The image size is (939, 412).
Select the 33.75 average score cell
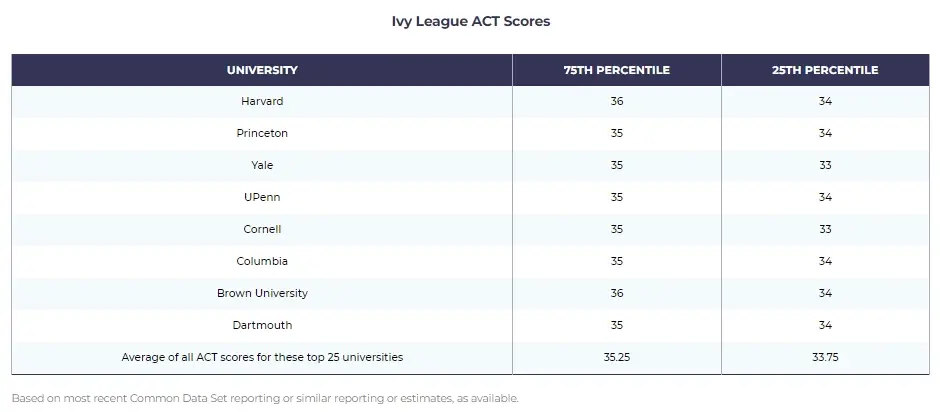824,358
